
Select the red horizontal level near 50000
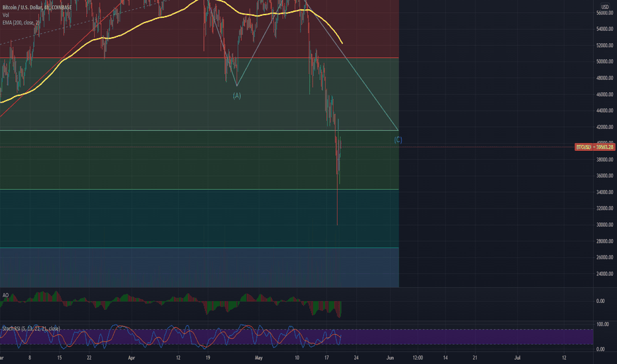click(199, 58)
